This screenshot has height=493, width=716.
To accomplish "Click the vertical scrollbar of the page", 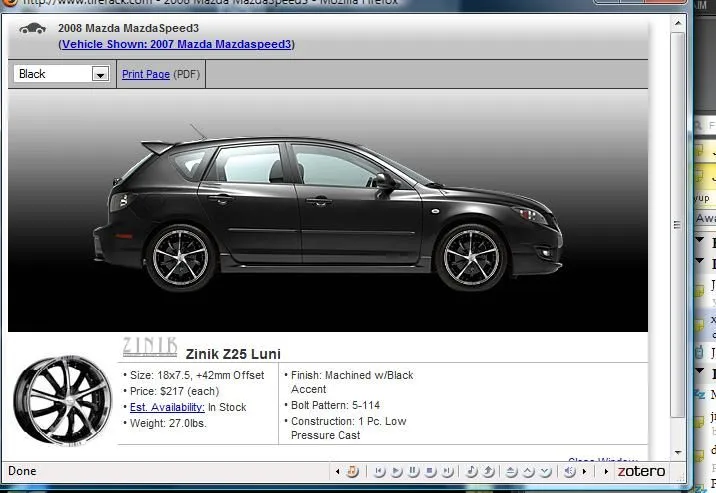I will point(681,250).
